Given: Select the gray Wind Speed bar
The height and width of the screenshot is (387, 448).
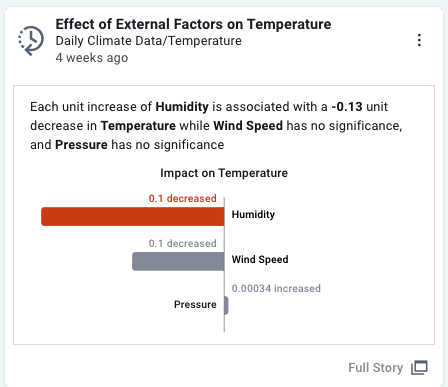Looking at the screenshot, I should [178, 261].
